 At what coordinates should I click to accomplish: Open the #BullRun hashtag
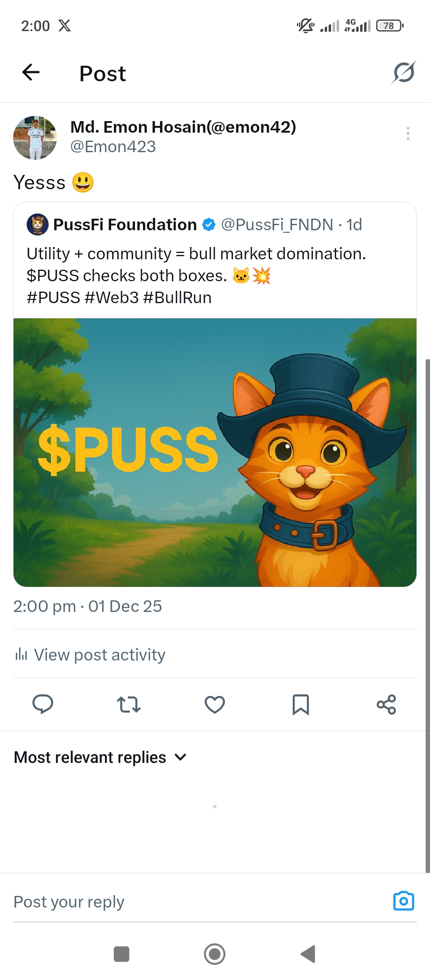177,298
